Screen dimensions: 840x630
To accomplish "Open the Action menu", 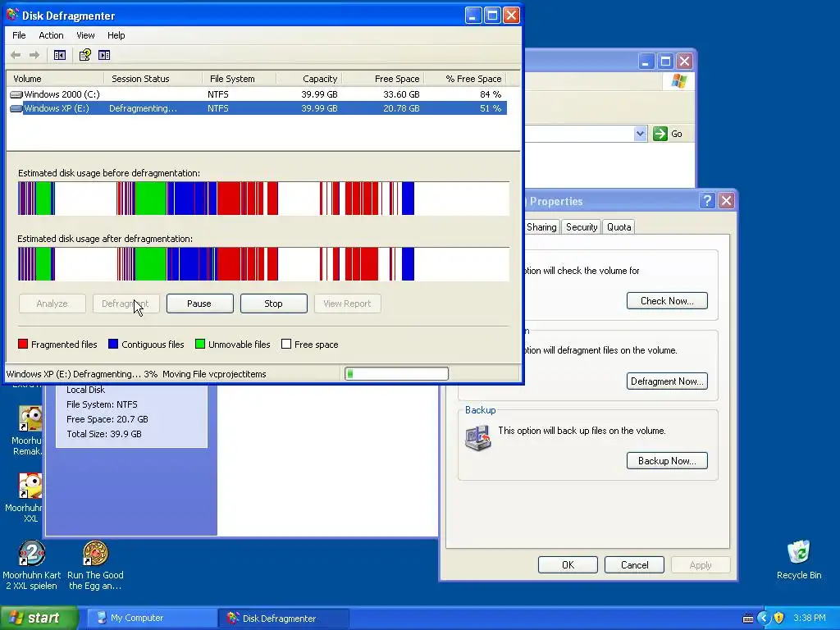I will coord(51,35).
